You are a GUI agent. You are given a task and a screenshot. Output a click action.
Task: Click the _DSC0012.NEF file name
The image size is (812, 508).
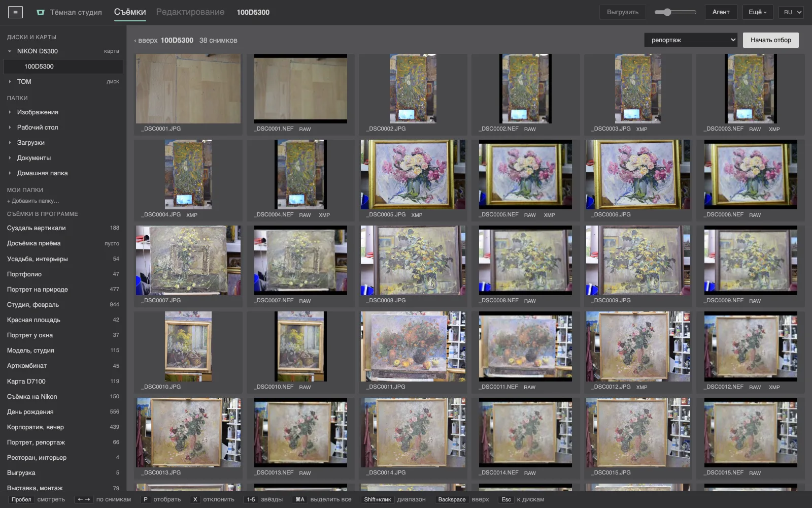723,387
